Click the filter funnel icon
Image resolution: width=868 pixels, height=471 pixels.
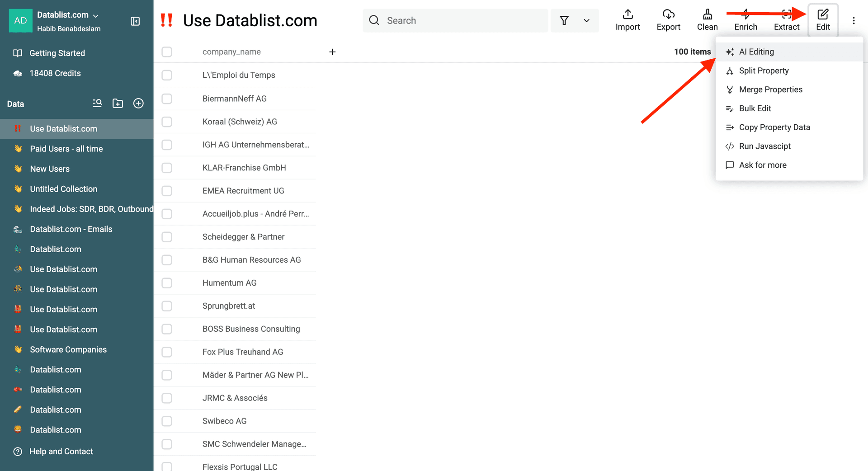564,20
